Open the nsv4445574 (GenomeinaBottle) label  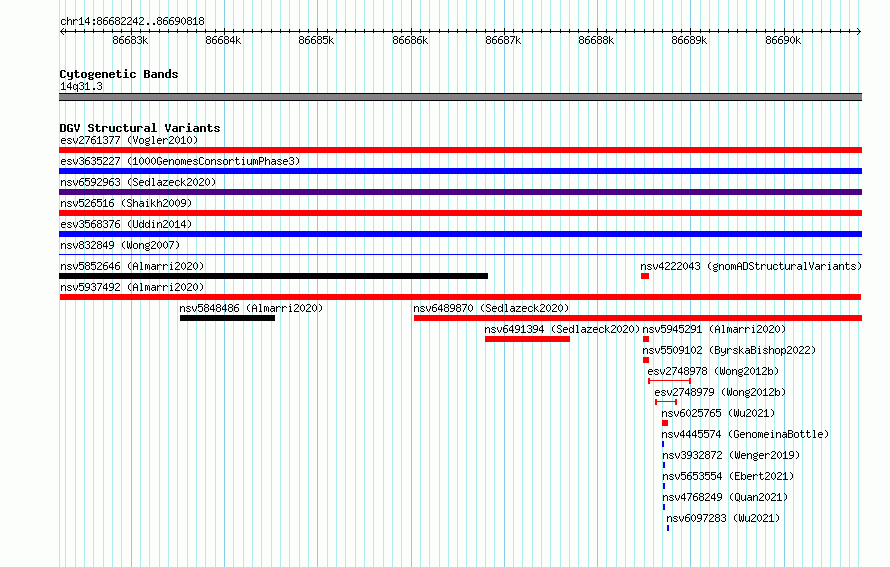pyautogui.click(x=745, y=434)
